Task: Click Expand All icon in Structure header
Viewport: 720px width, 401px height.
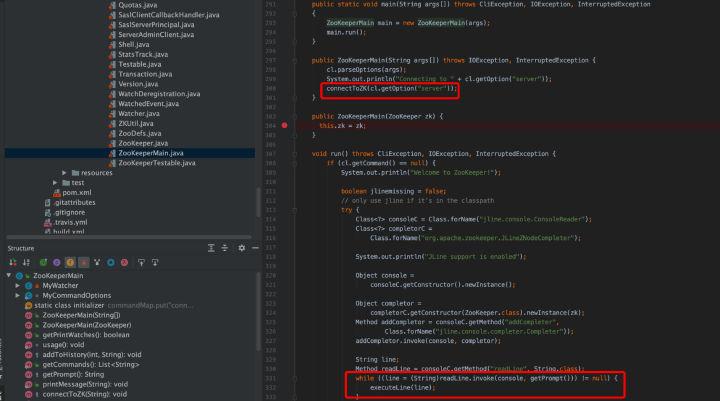Action: (x=210, y=247)
